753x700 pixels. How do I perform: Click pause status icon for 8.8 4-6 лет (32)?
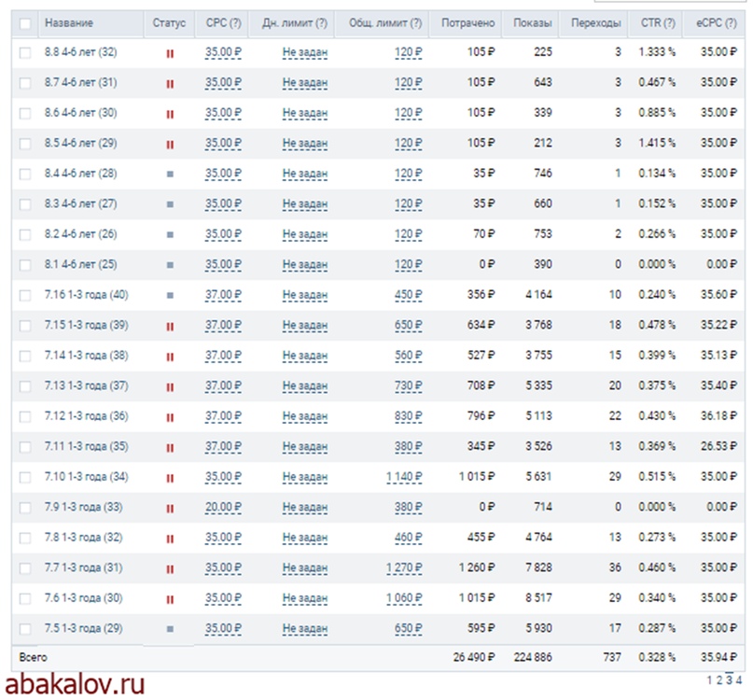point(170,54)
